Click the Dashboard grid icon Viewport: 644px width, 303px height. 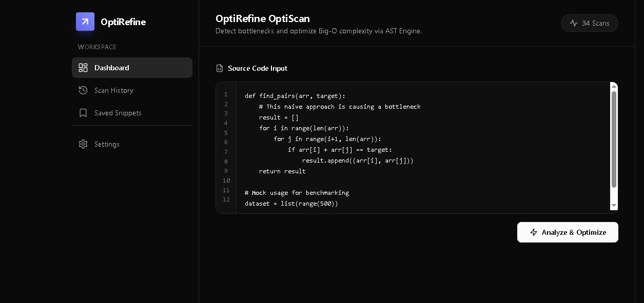pos(83,68)
